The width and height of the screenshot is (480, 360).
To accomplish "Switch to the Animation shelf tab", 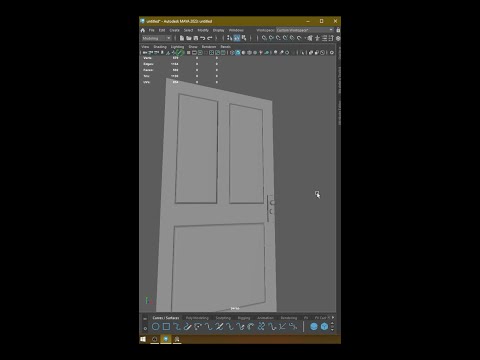I will (265, 318).
